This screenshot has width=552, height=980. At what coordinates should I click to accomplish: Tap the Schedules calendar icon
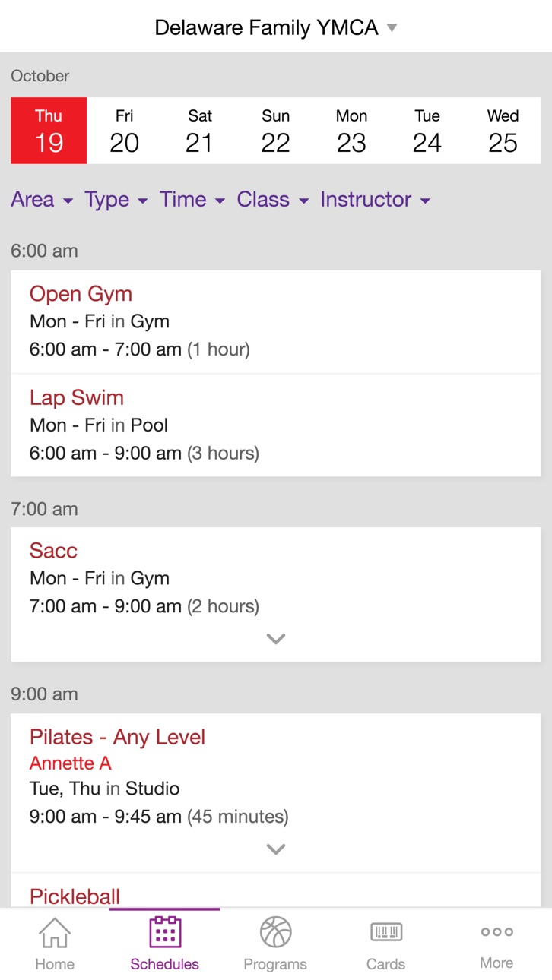[164, 931]
